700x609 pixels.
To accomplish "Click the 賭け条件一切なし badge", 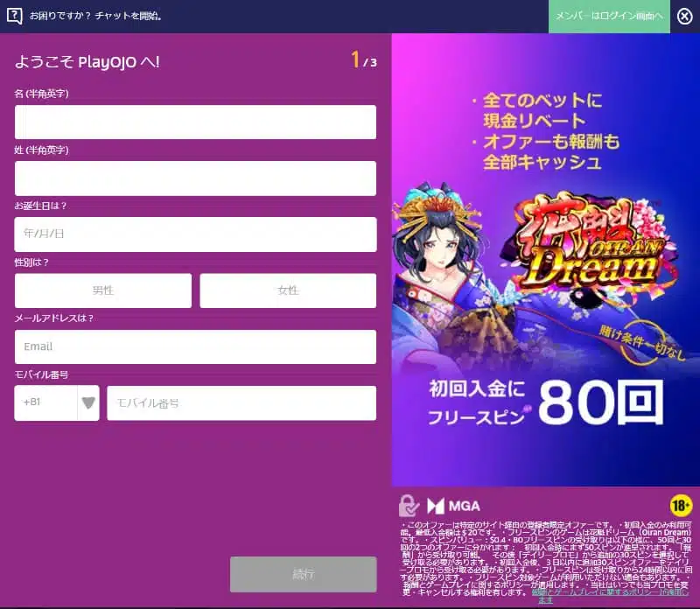I will click(642, 343).
